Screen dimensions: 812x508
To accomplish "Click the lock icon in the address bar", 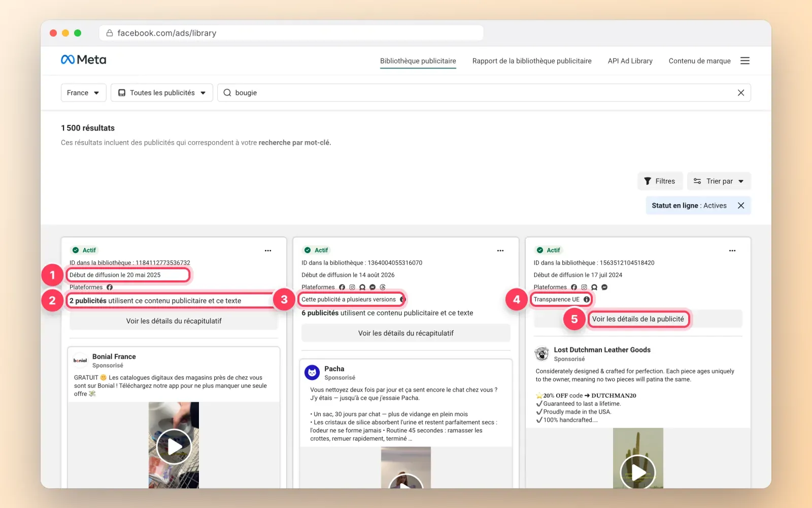I will coord(109,33).
